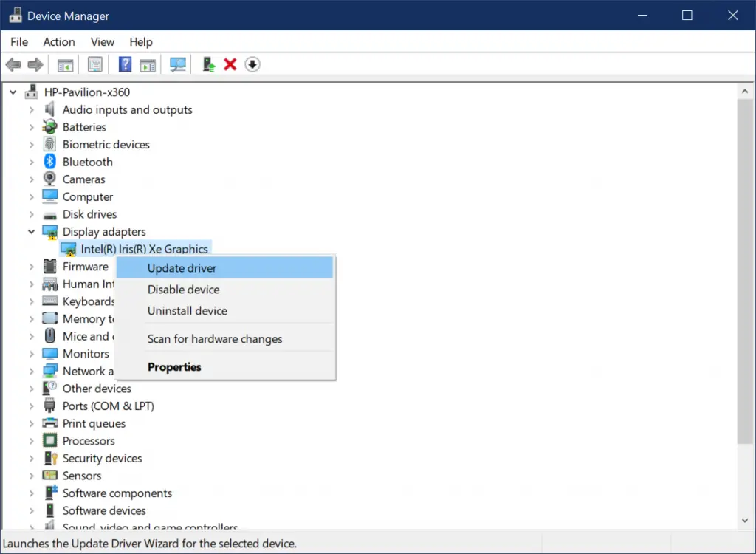Select the Monitors tree item
This screenshot has width=756, height=554.
pyautogui.click(x=86, y=354)
